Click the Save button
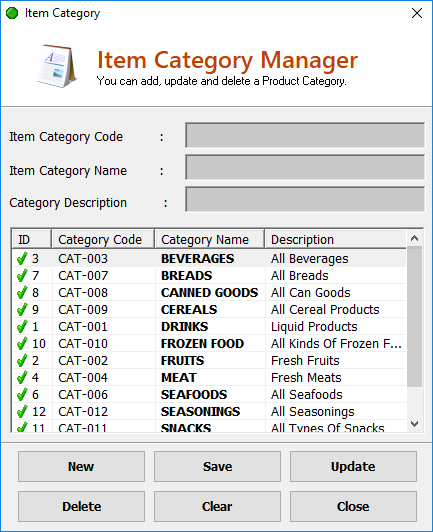This screenshot has height=532, width=433. tap(218, 467)
